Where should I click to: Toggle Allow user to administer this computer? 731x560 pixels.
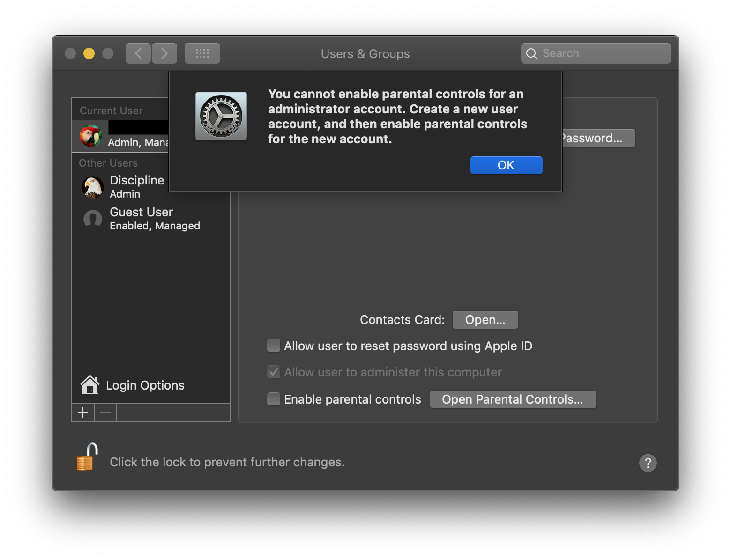pyautogui.click(x=274, y=372)
